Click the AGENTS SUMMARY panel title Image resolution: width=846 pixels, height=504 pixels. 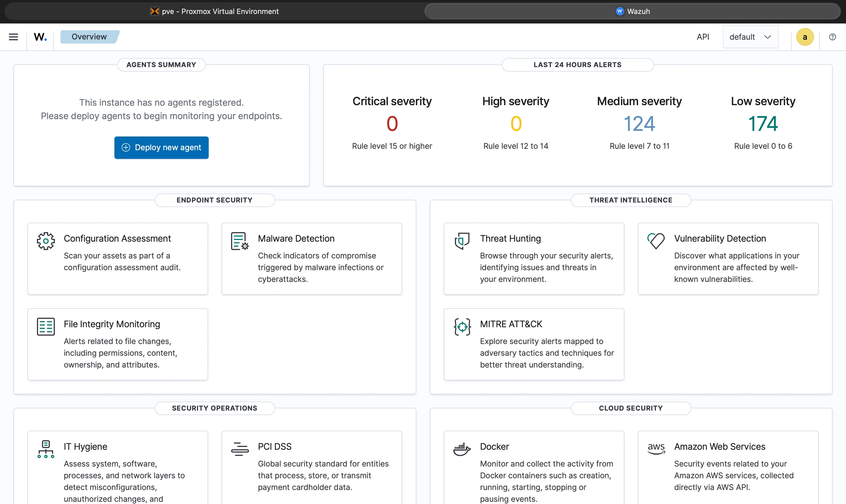tap(161, 65)
